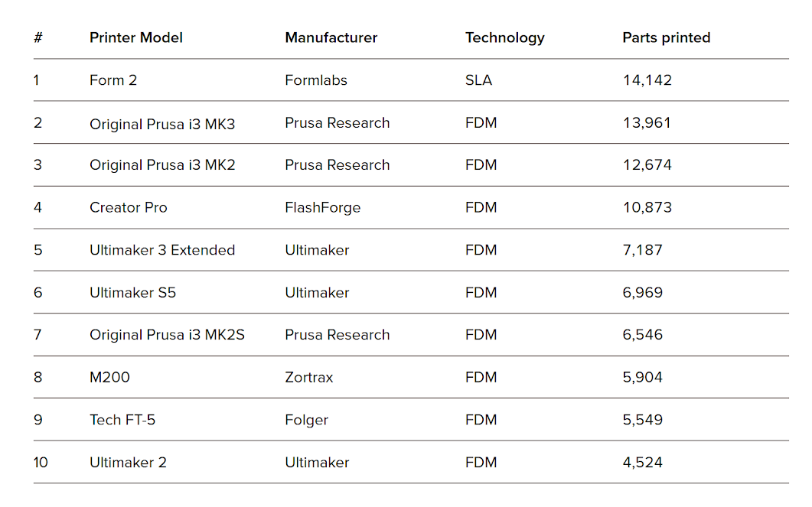812x507 pixels.
Task: Click the Printer Model column header
Action: pos(135,37)
